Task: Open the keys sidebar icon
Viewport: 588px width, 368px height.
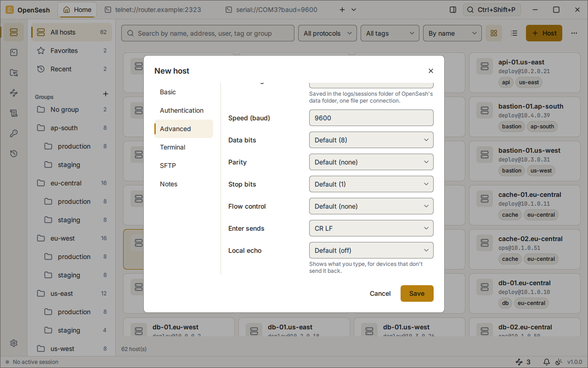Action: point(14,133)
